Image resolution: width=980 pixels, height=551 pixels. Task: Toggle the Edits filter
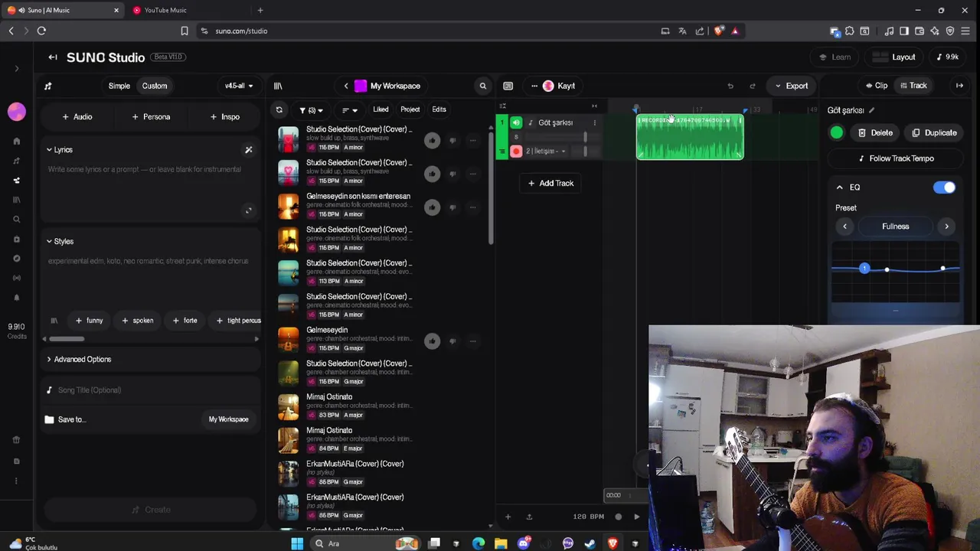[x=439, y=109]
